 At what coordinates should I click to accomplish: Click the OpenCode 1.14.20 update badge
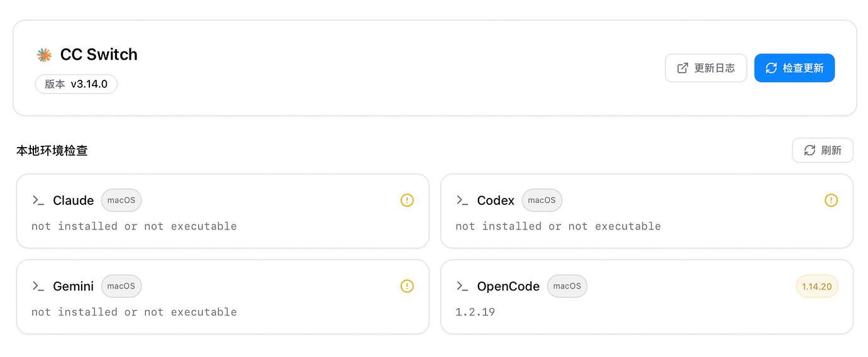817,287
